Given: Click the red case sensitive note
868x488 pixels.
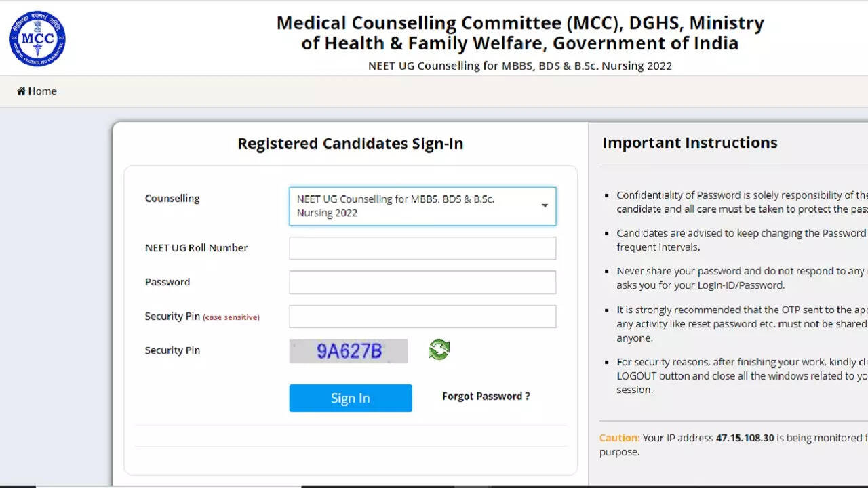Looking at the screenshot, I should coord(231,317).
